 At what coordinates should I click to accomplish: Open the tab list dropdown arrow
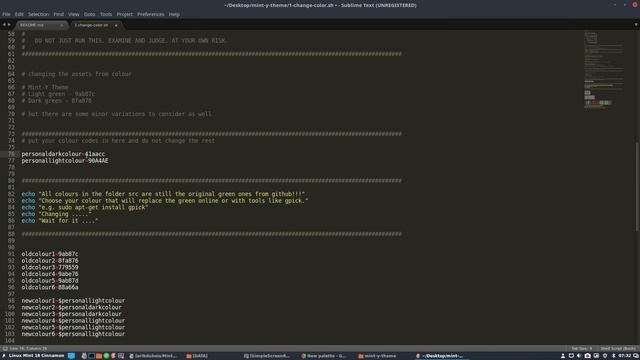[636, 25]
